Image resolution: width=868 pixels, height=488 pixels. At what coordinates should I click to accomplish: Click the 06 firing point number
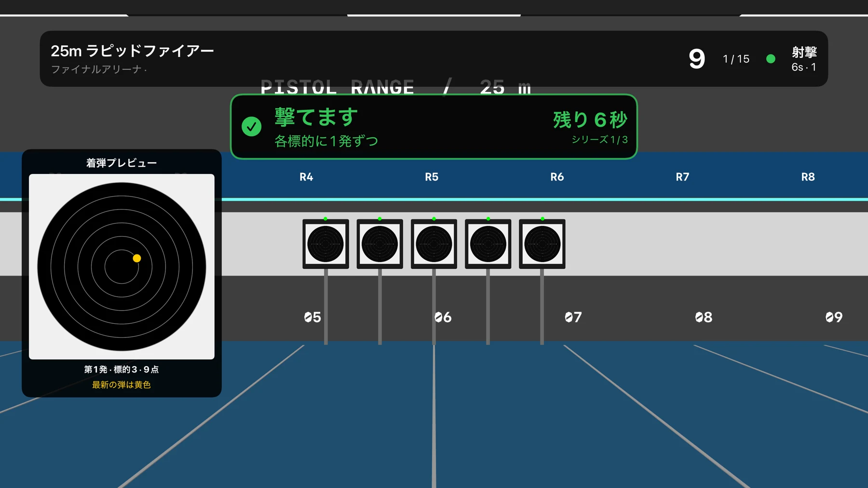[x=443, y=317]
